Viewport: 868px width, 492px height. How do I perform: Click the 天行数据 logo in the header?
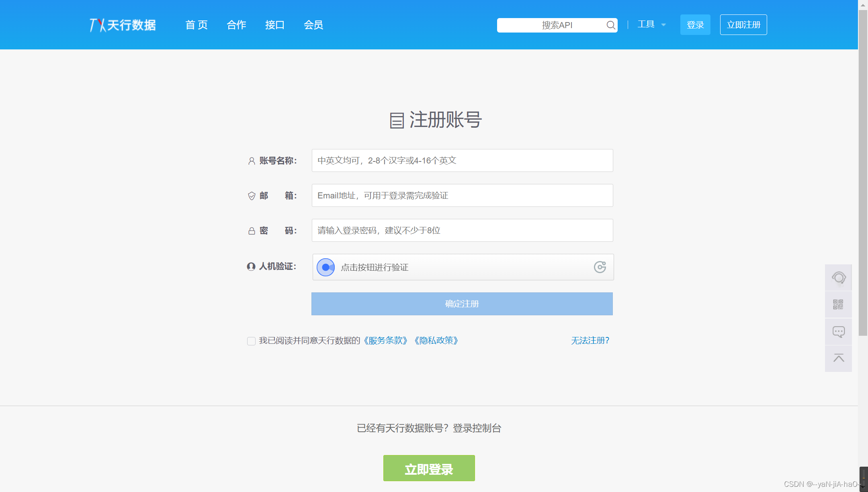click(122, 24)
